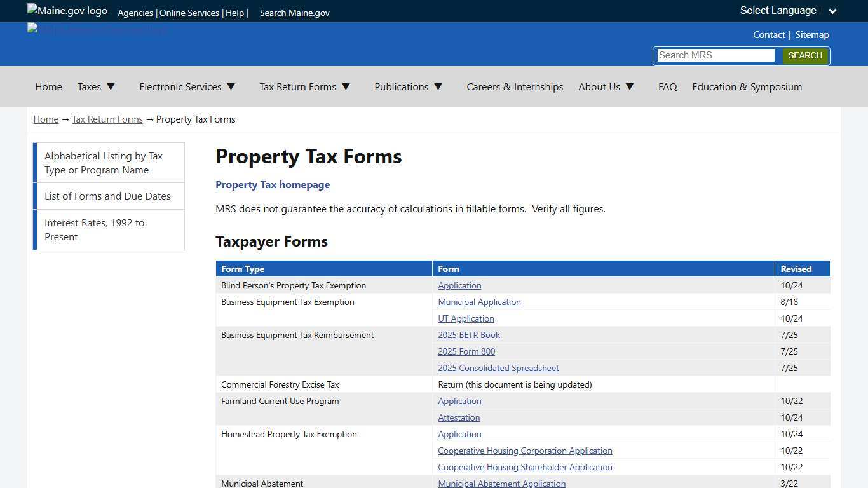Click the Maine.gov logo
The width and height of the screenshot is (868, 488).
click(66, 10)
